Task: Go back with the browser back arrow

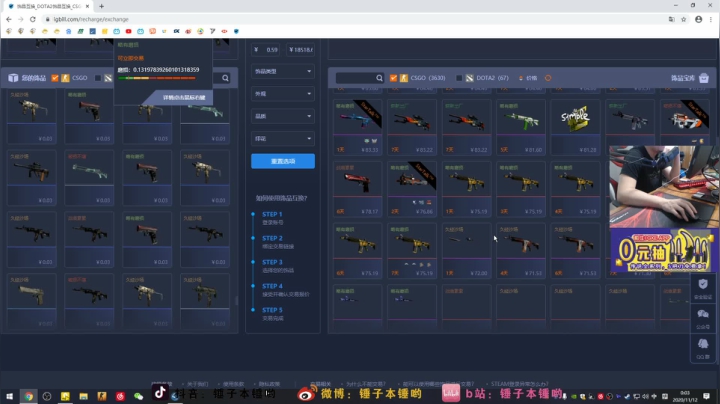Action: [9, 19]
